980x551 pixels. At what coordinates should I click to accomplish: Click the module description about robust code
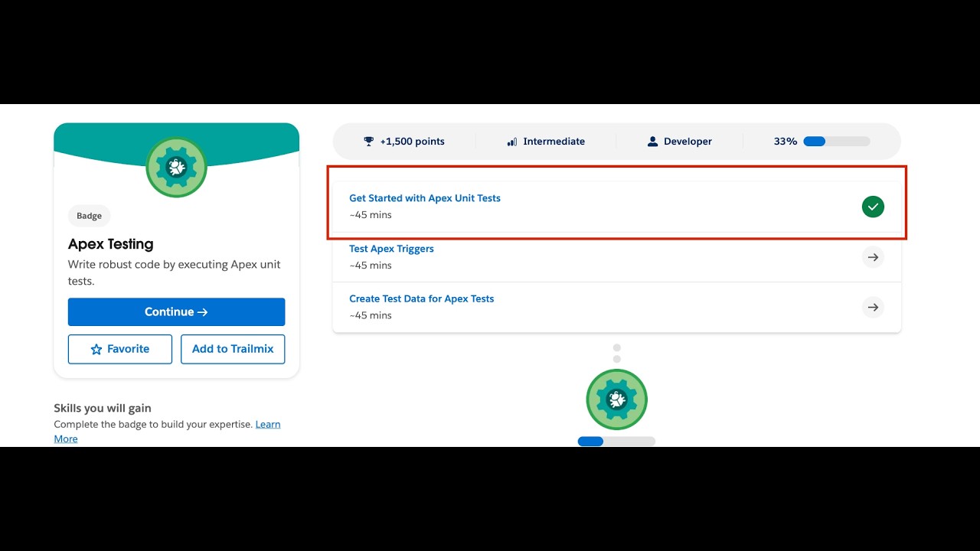(175, 273)
